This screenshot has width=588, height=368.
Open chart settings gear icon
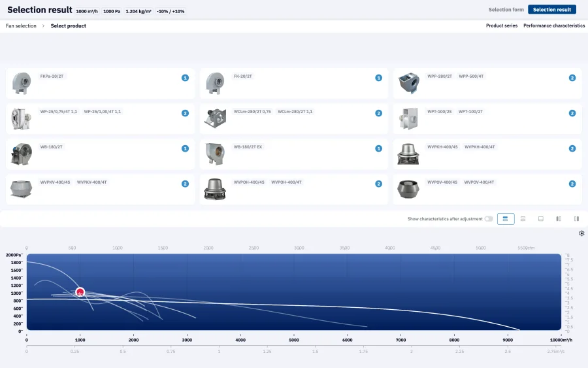point(581,233)
